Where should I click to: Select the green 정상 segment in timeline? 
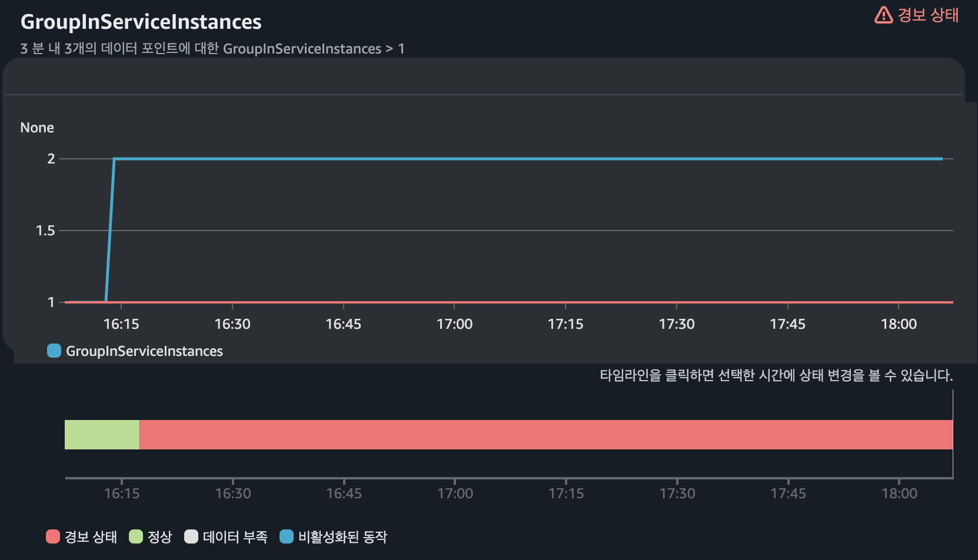[x=102, y=435]
